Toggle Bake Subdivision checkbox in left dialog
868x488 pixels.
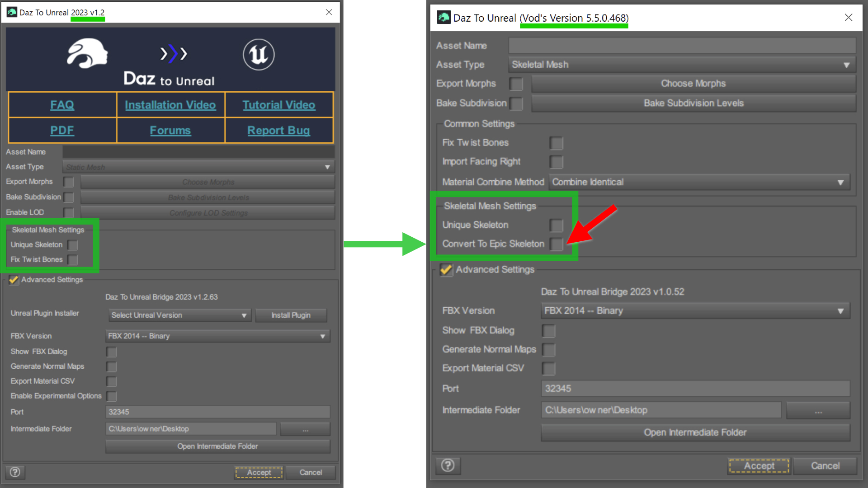click(69, 197)
